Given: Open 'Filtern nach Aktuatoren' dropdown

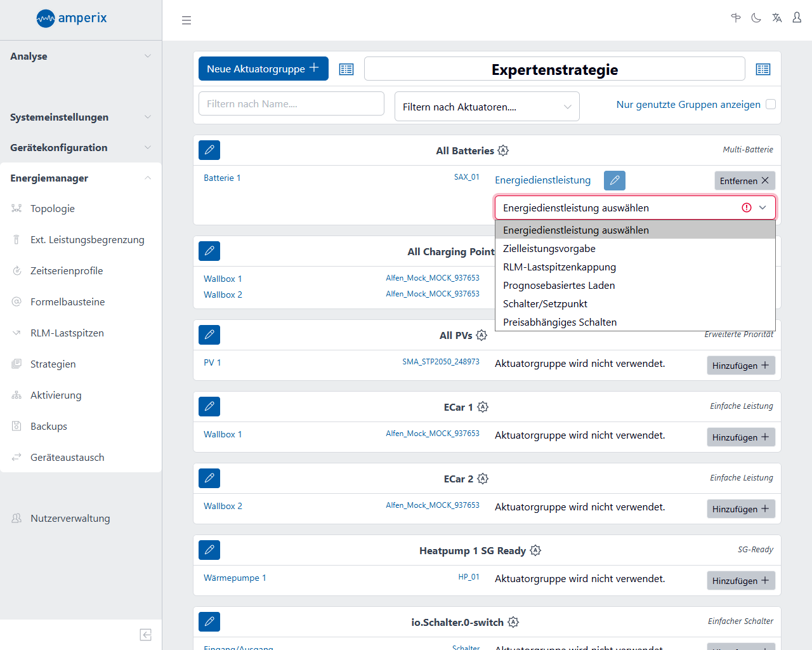Looking at the screenshot, I should click(487, 107).
